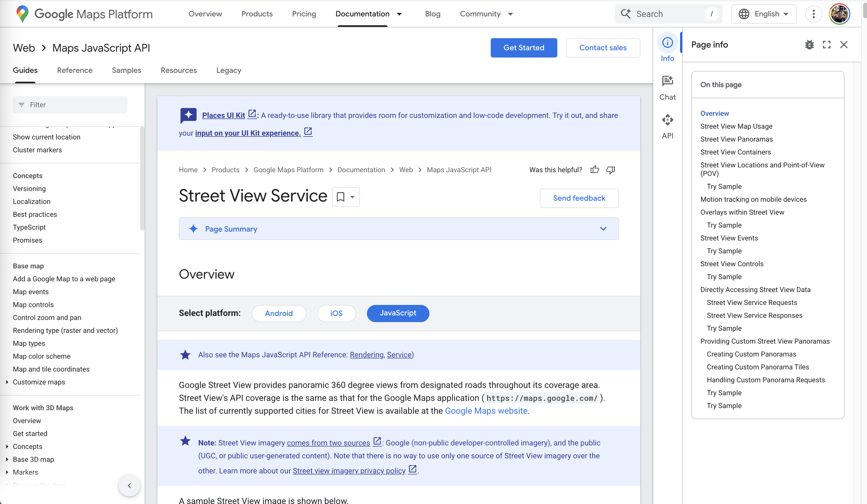867x504 pixels.
Task: Open the Google Maps website link
Action: [x=486, y=411]
